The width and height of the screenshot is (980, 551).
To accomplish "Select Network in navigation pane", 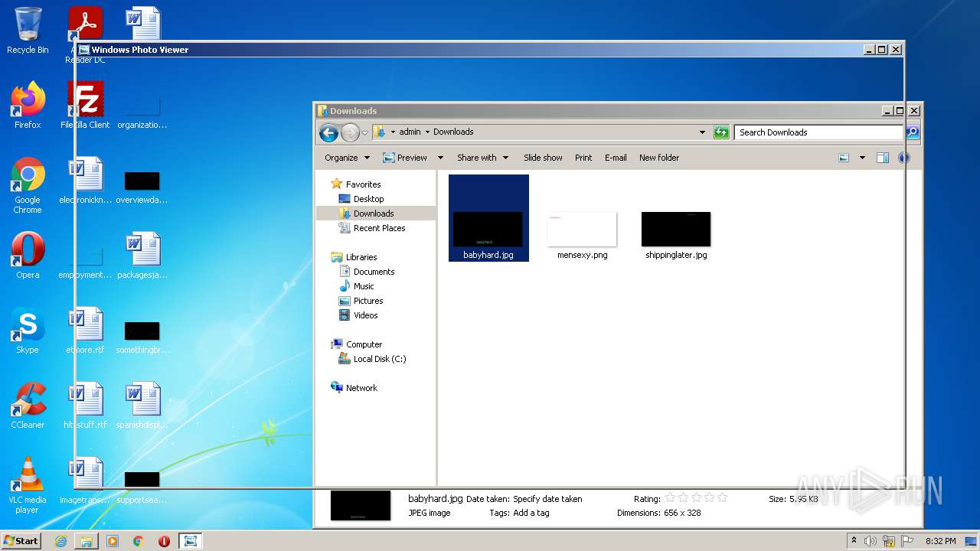I will (361, 388).
